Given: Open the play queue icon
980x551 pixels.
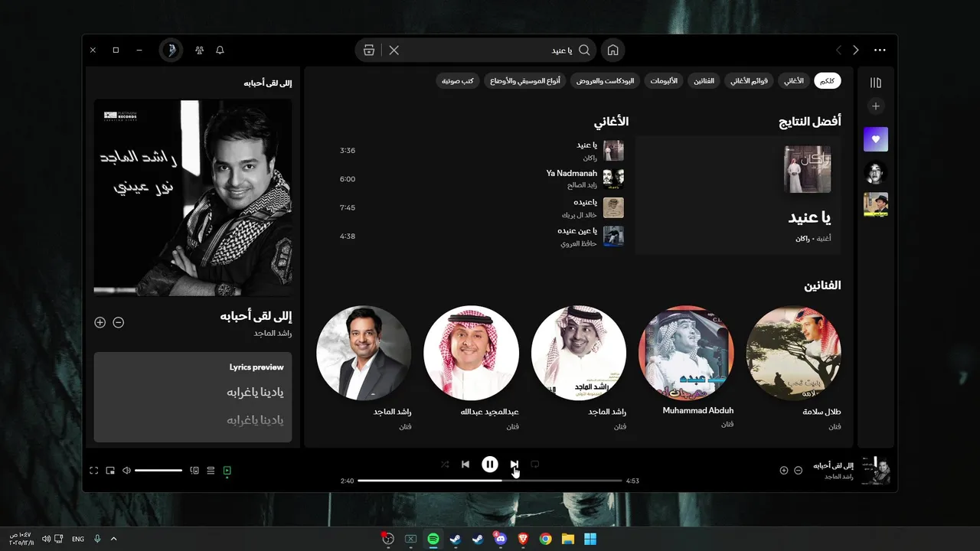Looking at the screenshot, I should [211, 471].
